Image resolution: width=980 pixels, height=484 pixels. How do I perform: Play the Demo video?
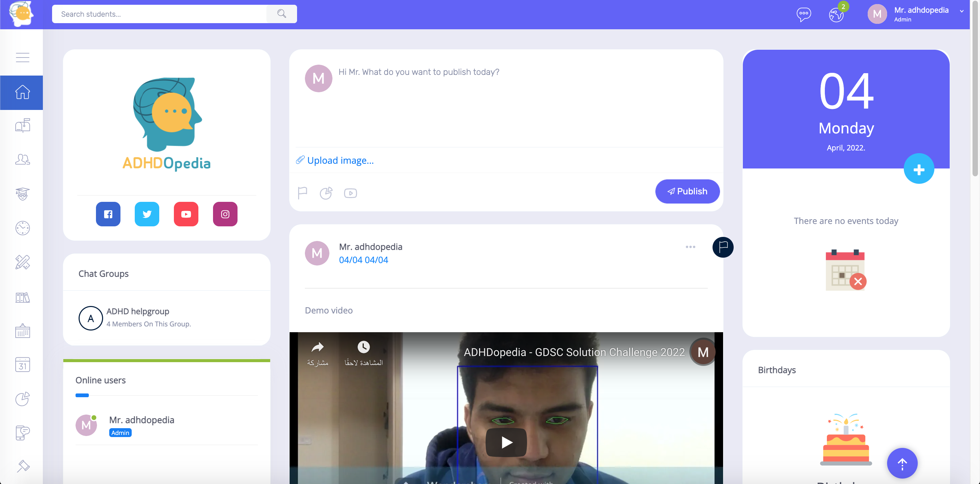point(506,442)
